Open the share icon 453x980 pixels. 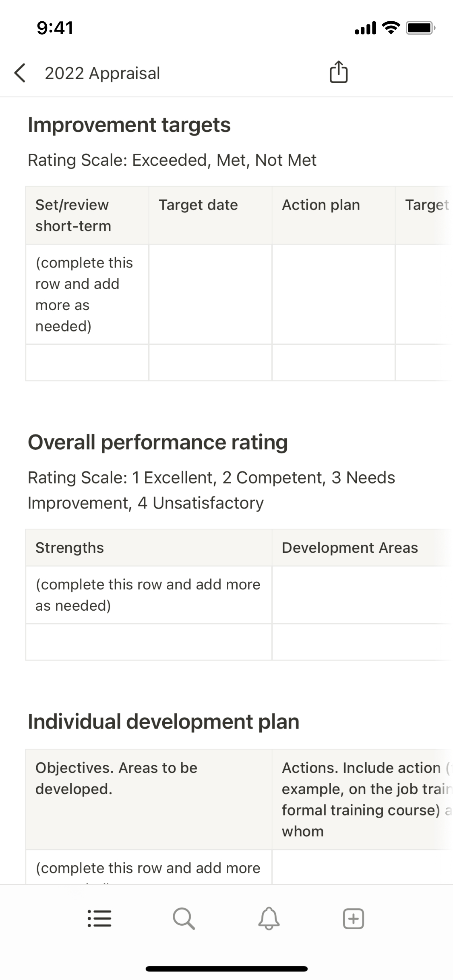[338, 72]
